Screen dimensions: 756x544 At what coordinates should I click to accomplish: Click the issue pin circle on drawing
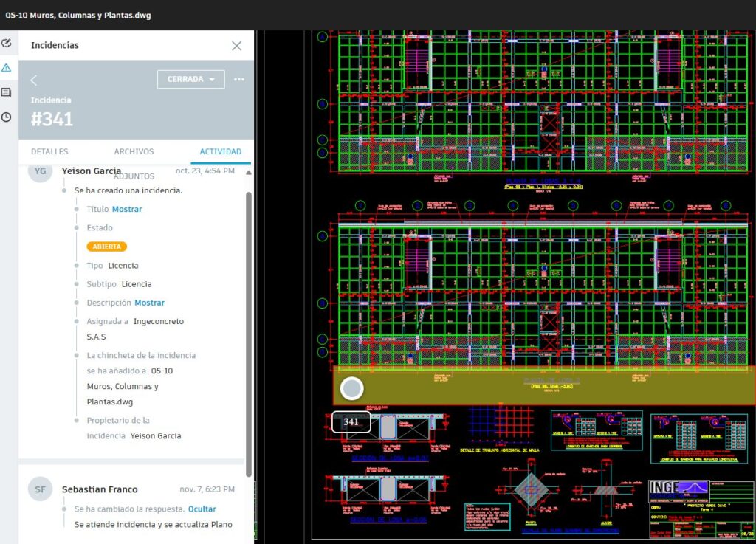(351, 388)
